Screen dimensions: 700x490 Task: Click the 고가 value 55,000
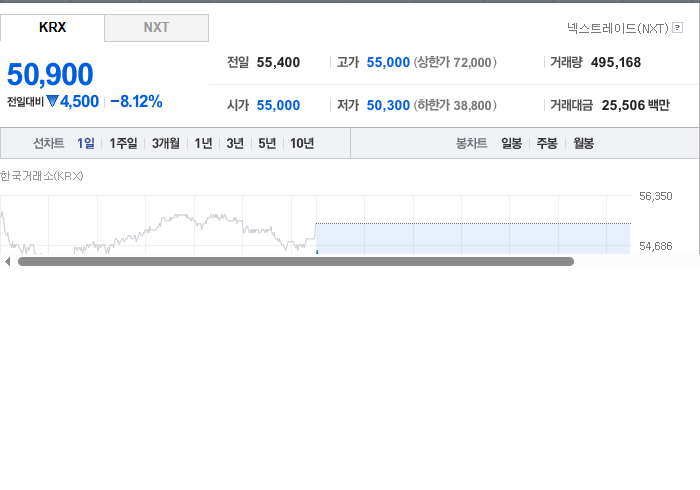pos(388,62)
